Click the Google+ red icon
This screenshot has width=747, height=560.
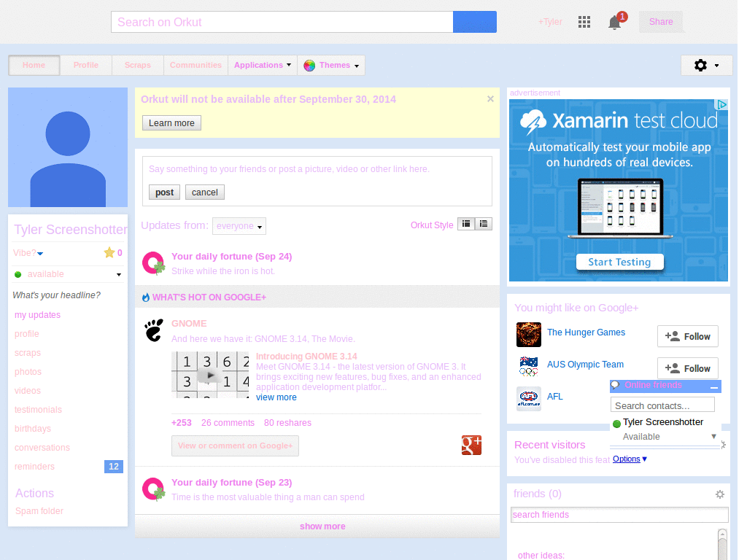471,446
